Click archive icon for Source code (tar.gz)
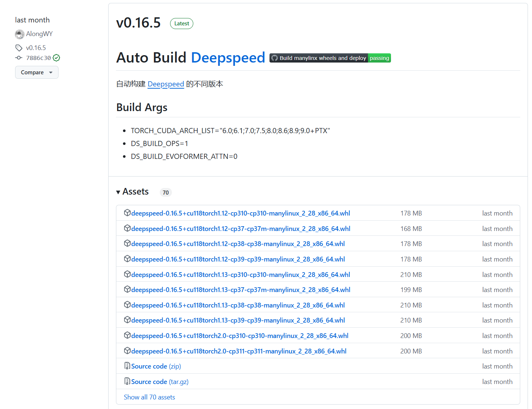532x409 pixels. [x=127, y=381]
